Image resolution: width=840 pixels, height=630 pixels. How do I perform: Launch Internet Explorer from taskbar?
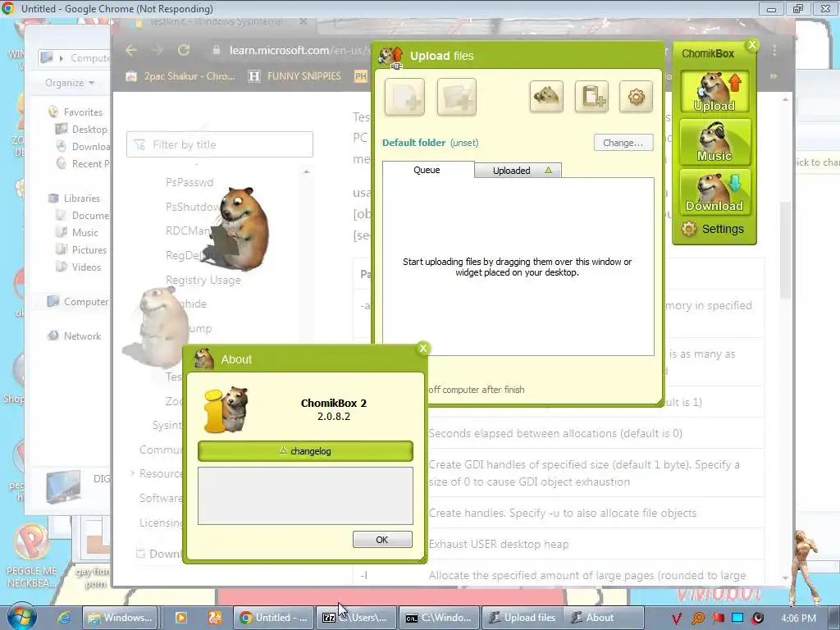coord(64,618)
